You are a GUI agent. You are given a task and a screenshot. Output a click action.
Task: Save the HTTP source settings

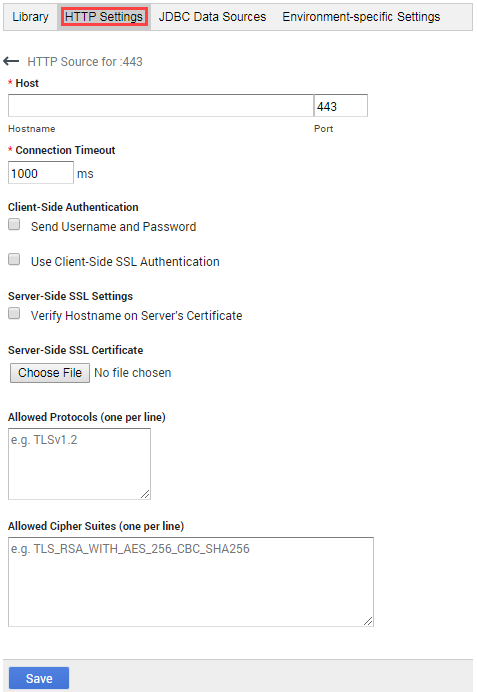(39, 678)
